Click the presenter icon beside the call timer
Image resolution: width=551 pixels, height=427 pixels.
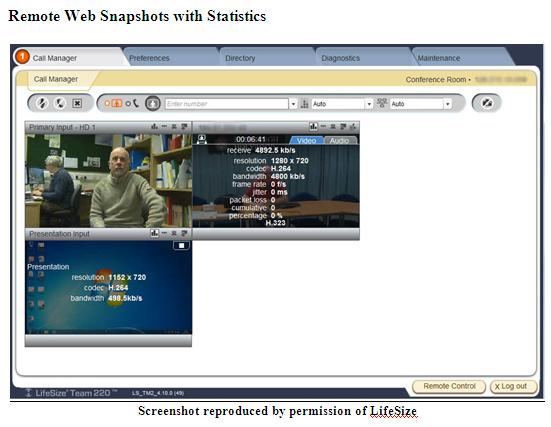click(x=202, y=140)
